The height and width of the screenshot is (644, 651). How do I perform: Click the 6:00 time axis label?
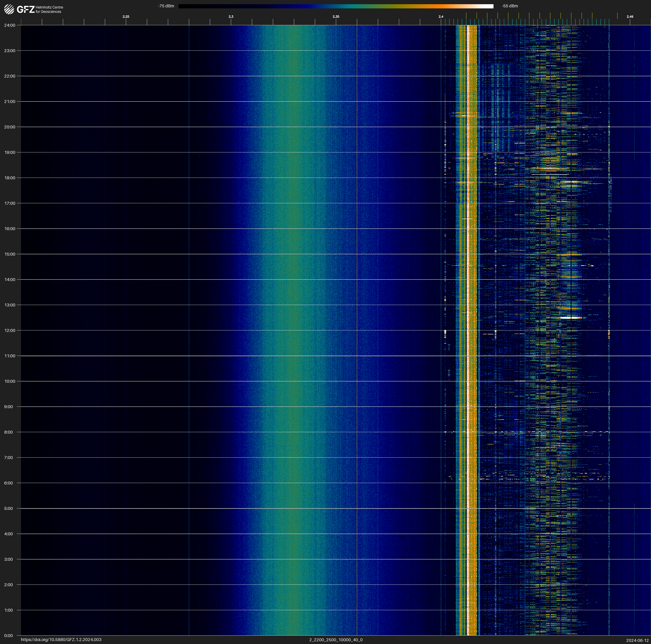(x=9, y=483)
